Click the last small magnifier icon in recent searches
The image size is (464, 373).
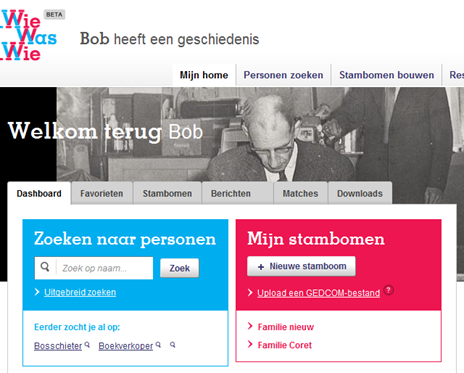click(x=173, y=345)
